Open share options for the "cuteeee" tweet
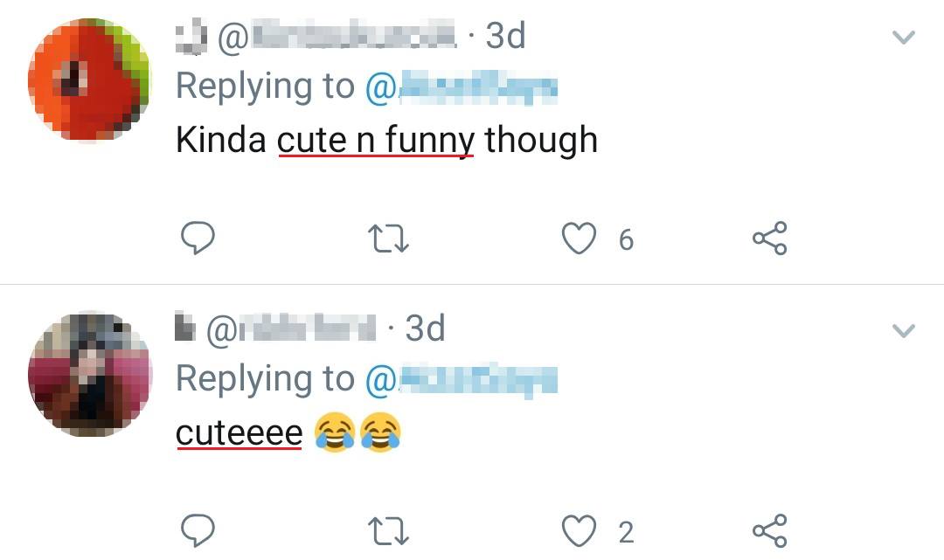Viewport: 944px width, 560px height. [x=769, y=530]
